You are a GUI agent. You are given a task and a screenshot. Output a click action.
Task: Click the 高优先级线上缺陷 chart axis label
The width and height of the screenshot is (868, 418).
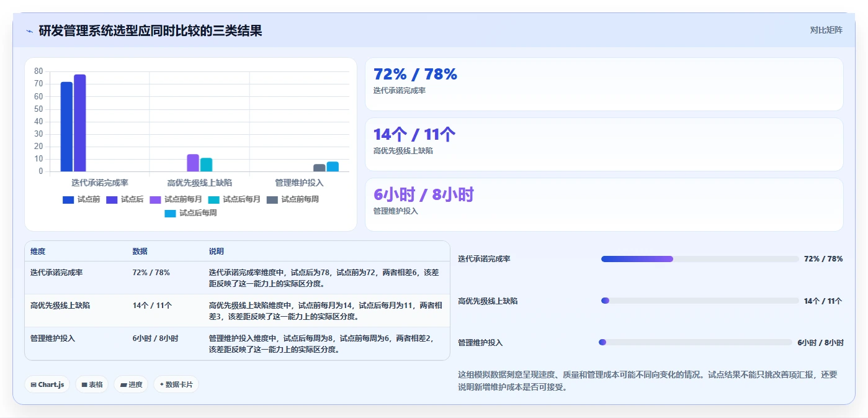pyautogui.click(x=200, y=183)
